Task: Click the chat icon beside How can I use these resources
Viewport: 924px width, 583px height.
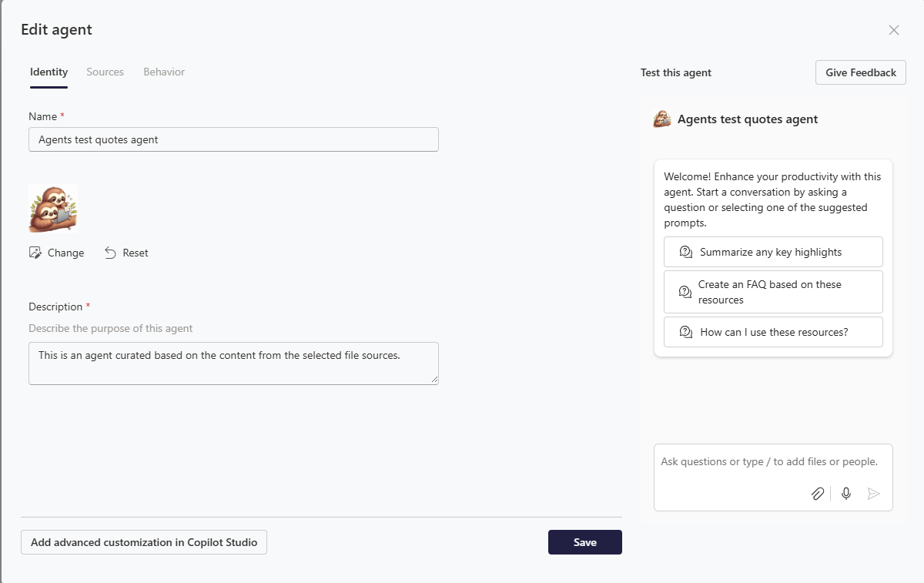Action: click(686, 332)
